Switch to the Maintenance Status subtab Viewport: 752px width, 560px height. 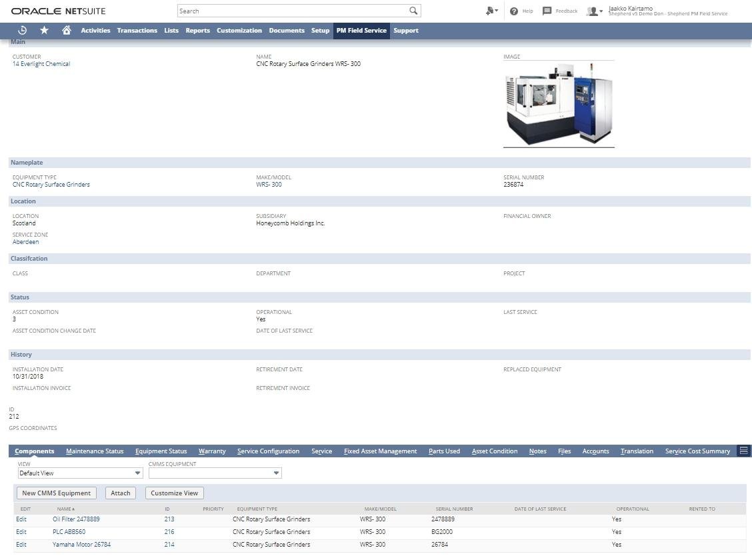95,451
